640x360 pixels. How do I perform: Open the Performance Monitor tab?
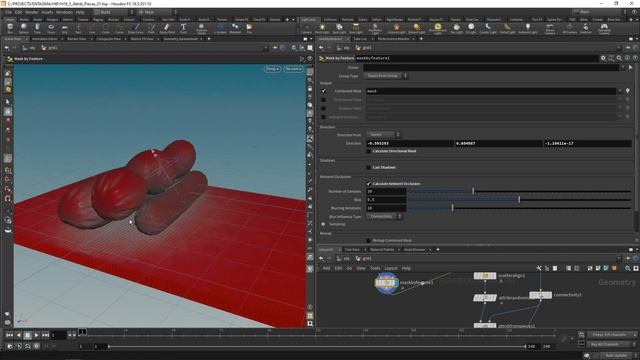[393, 39]
